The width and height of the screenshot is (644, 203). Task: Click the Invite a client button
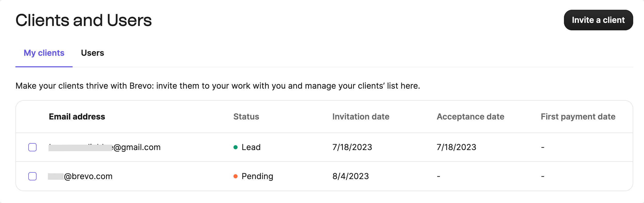pyautogui.click(x=598, y=20)
